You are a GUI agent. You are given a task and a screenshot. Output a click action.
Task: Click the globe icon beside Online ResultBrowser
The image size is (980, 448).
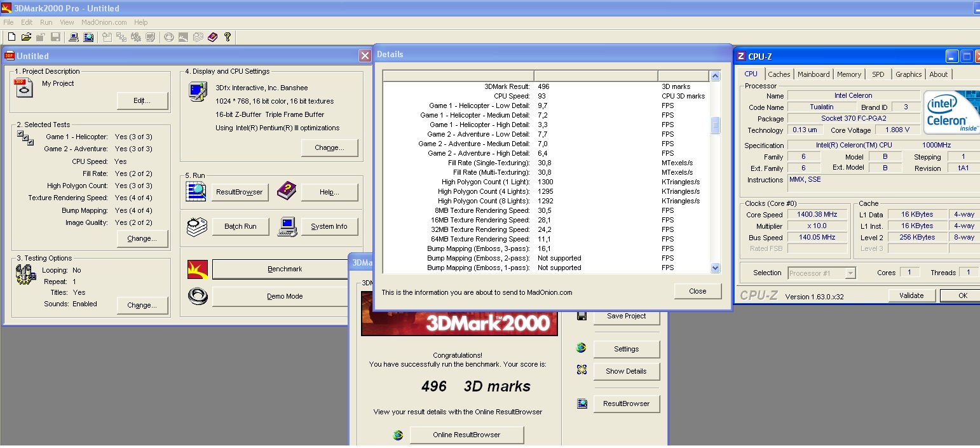point(398,435)
